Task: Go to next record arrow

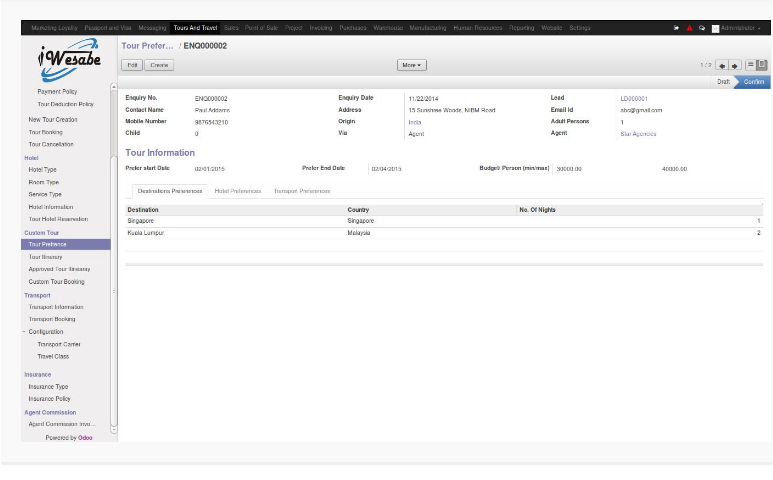Action: click(x=735, y=65)
